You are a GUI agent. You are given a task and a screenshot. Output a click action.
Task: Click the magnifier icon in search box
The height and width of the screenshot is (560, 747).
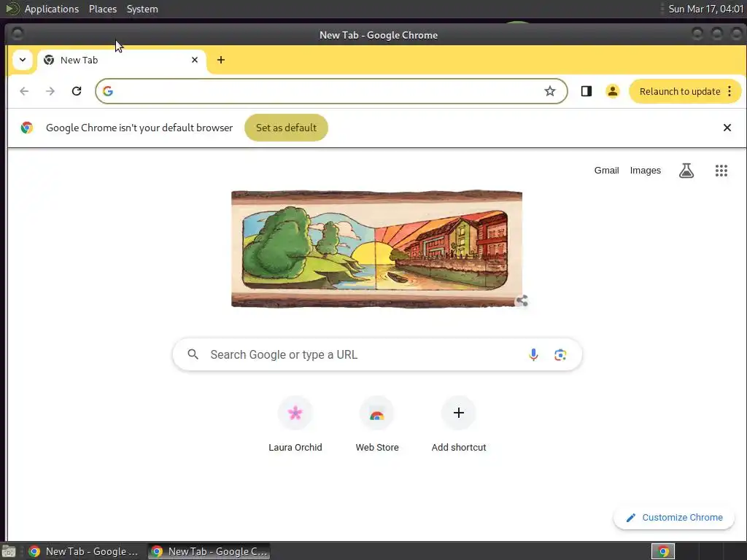click(193, 354)
